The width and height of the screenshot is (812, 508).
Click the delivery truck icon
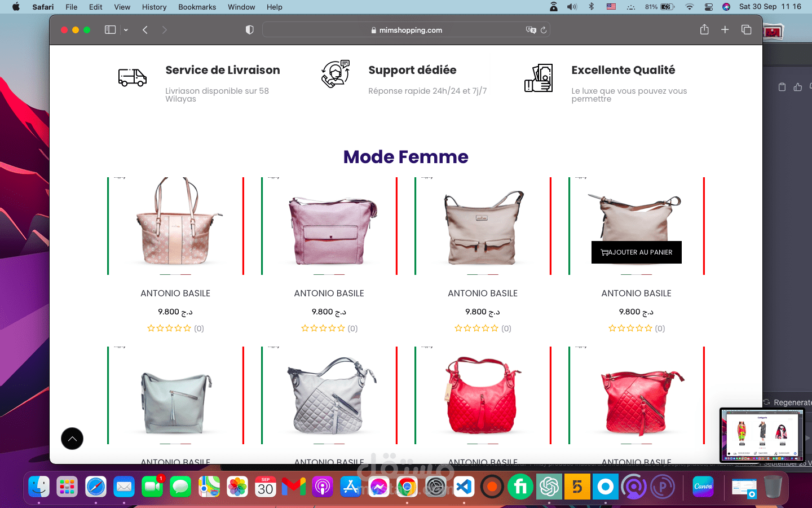pyautogui.click(x=133, y=77)
